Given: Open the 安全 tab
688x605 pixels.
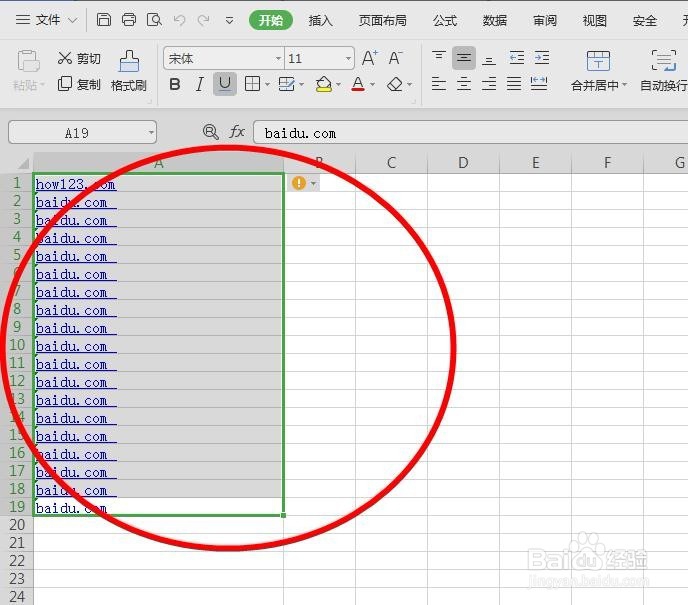Looking at the screenshot, I should click(645, 20).
